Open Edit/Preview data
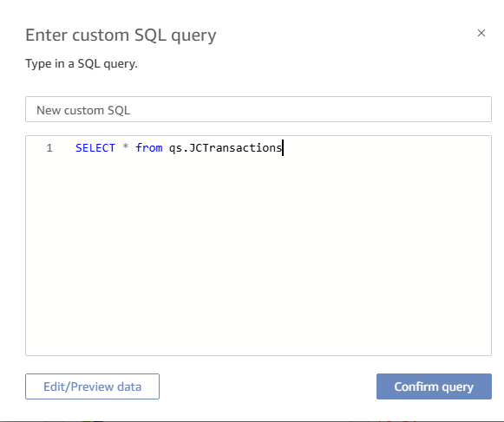This screenshot has width=504, height=422. 92,386
